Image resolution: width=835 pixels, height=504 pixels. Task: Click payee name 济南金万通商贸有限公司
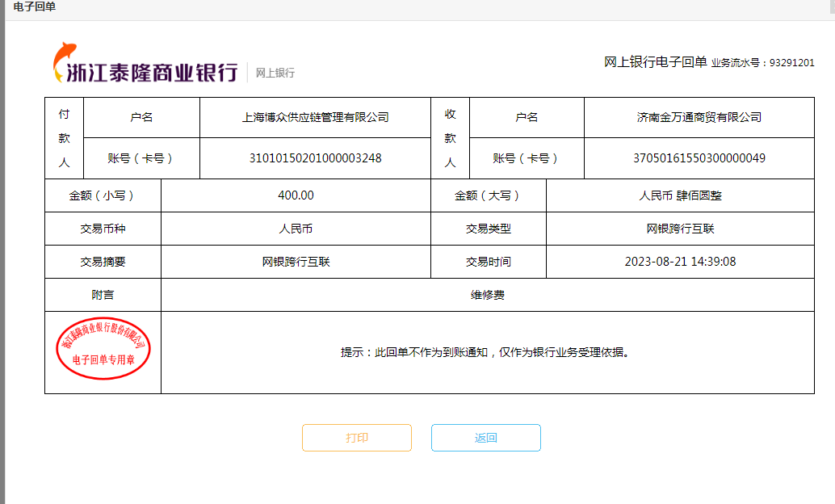(699, 117)
